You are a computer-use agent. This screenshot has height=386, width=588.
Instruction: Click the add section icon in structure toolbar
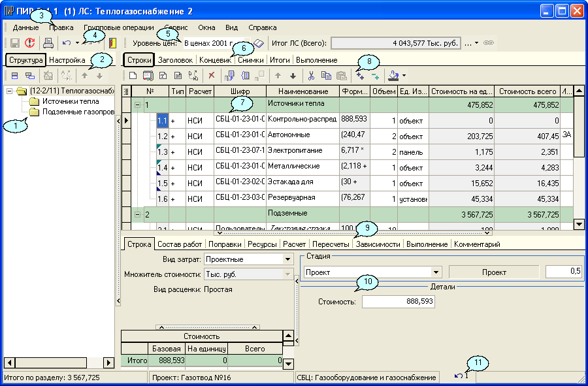pos(14,76)
